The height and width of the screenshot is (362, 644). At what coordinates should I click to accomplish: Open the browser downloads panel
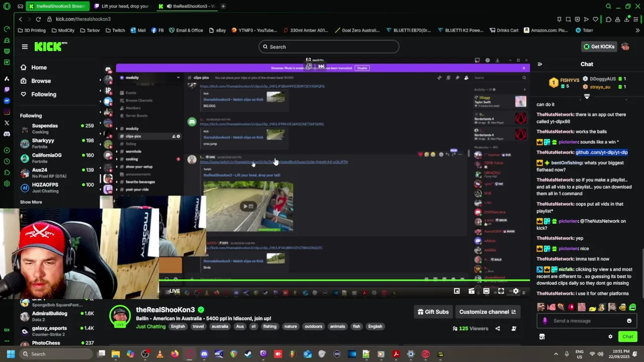point(627,19)
